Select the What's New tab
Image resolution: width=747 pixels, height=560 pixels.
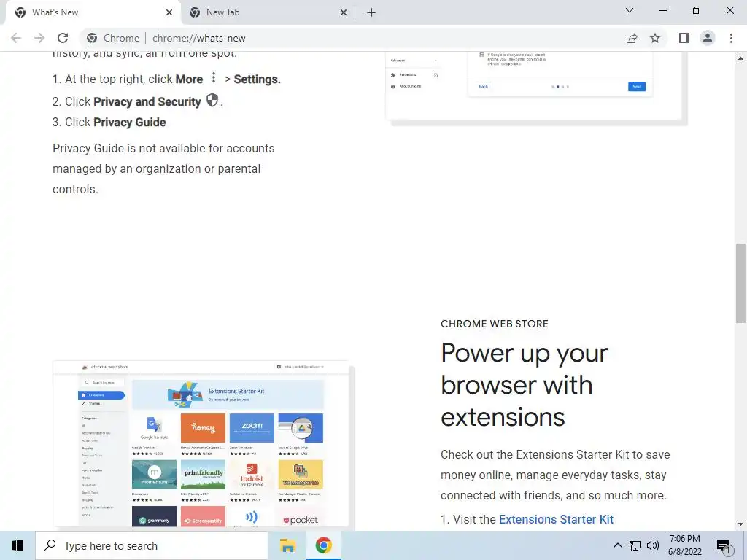pos(93,12)
